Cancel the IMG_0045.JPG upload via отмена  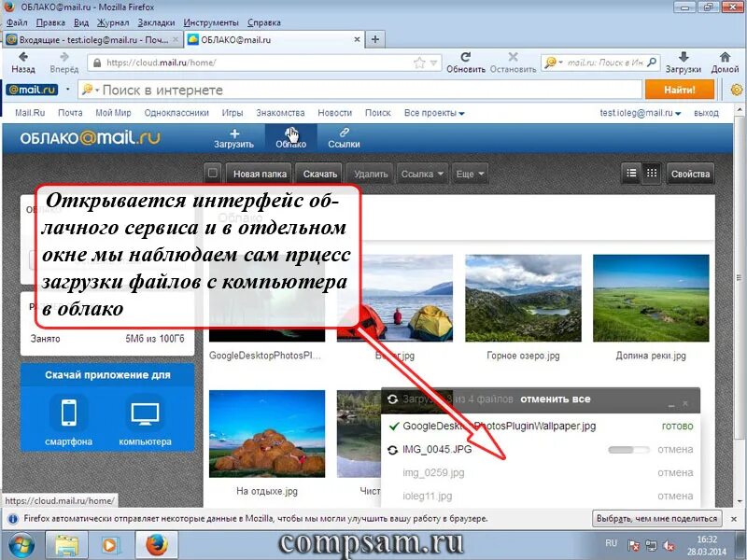(x=675, y=449)
